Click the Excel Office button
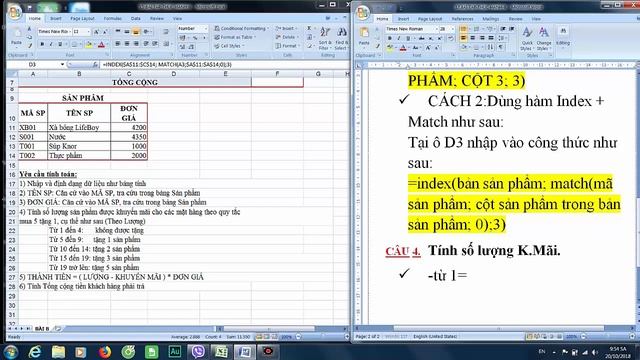The image size is (640, 360). 14,12
